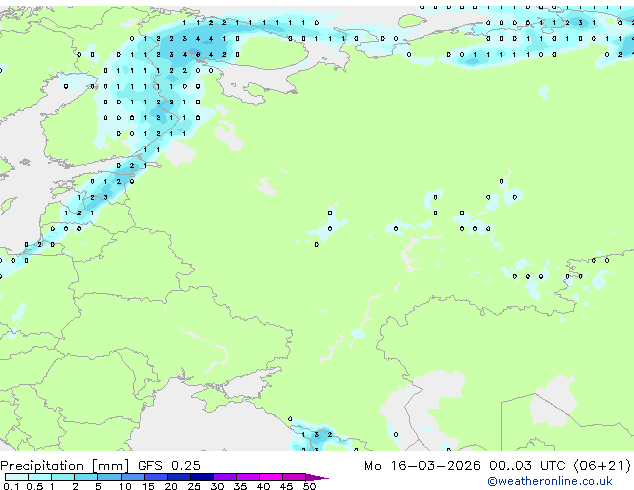Select the 'GFS 0.25' model label

(x=169, y=466)
